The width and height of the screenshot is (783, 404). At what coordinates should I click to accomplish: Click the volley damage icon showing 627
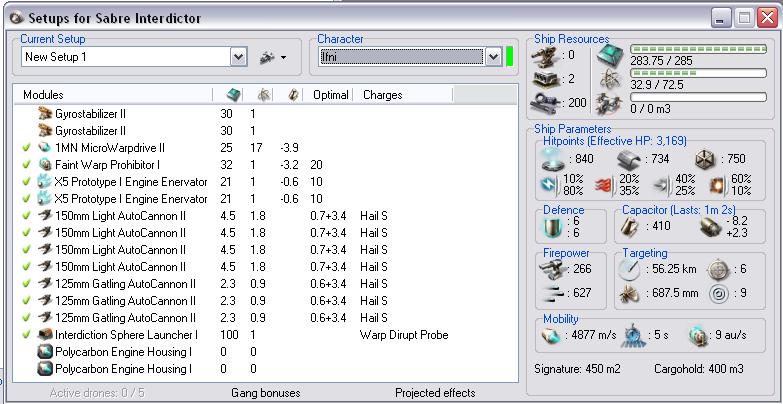552,293
